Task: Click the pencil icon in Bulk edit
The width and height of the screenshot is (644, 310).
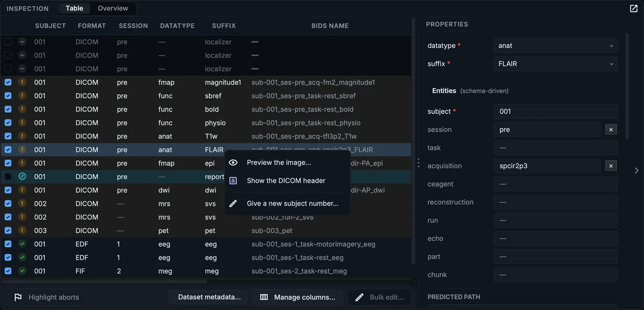Action: [x=360, y=298]
